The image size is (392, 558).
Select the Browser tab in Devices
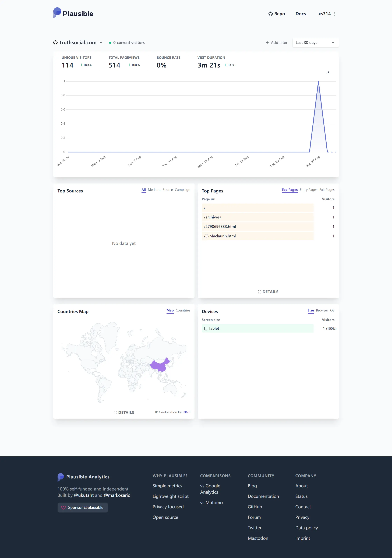pos(322,311)
